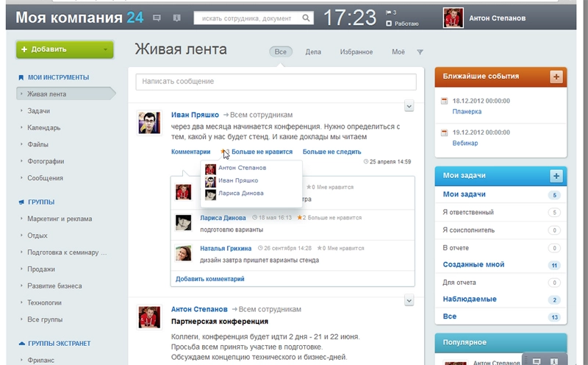
Task: Open Сообщения in the left menu
Action: coord(45,178)
